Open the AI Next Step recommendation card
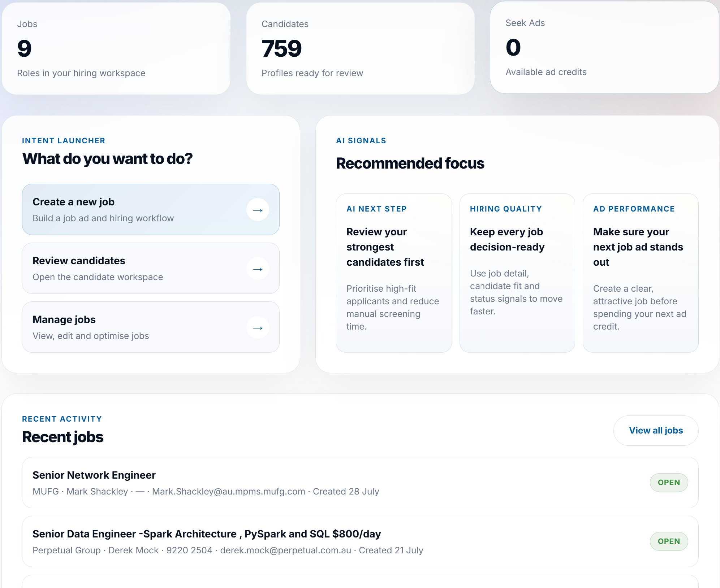720x588 pixels. 394,273
